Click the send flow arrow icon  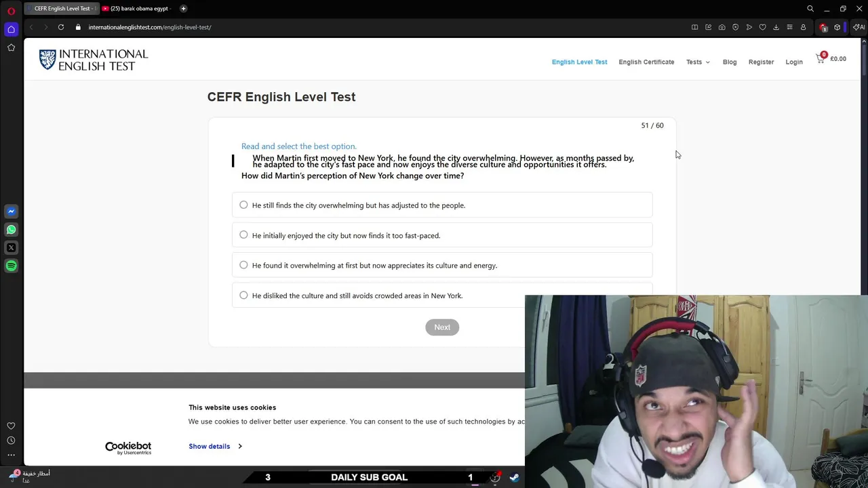[749, 27]
